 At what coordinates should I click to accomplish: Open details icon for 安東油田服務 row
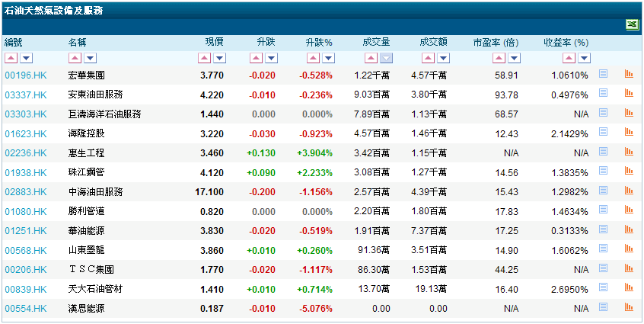[603, 93]
